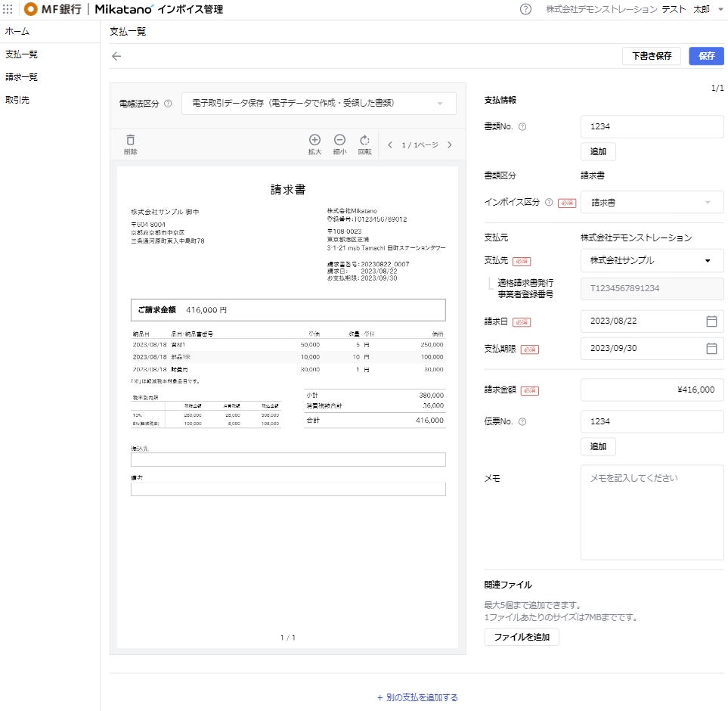Focus the 支払期限 date field
Viewport: 728px width, 711px height.
[652, 348]
